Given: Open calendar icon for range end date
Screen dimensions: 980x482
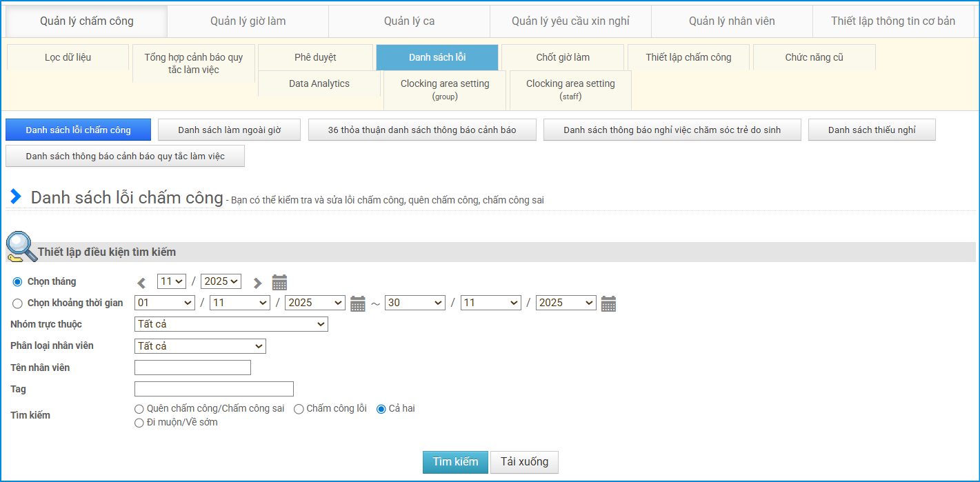Looking at the screenshot, I should 608,303.
